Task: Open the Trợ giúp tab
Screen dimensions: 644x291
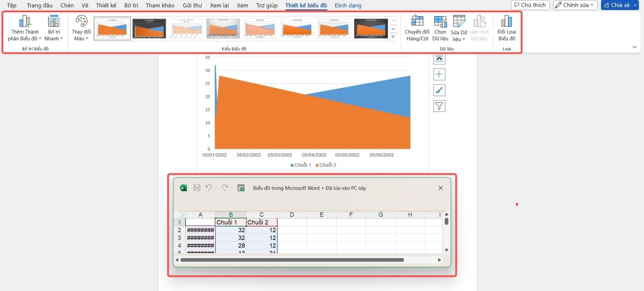Action: (267, 5)
